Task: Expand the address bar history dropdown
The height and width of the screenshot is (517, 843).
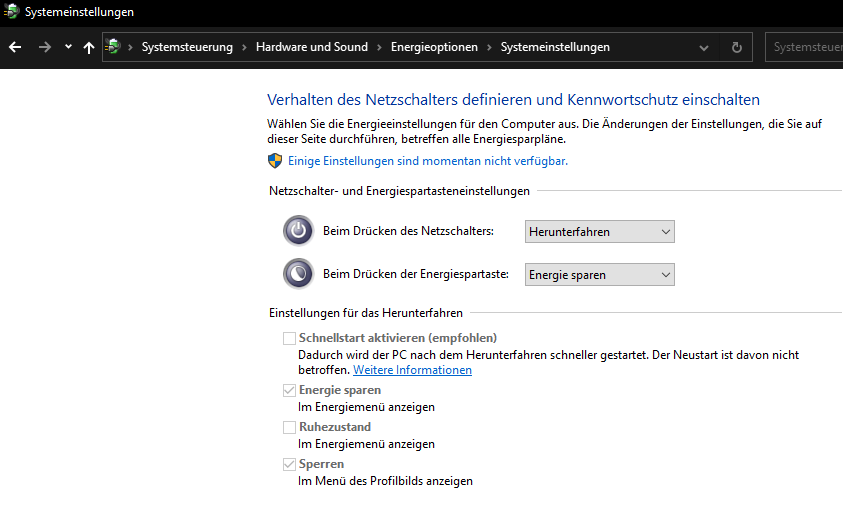Action: tap(705, 47)
